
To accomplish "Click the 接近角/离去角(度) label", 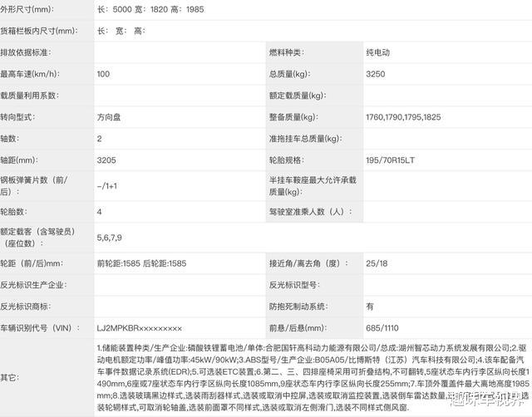I will [x=308, y=263].
